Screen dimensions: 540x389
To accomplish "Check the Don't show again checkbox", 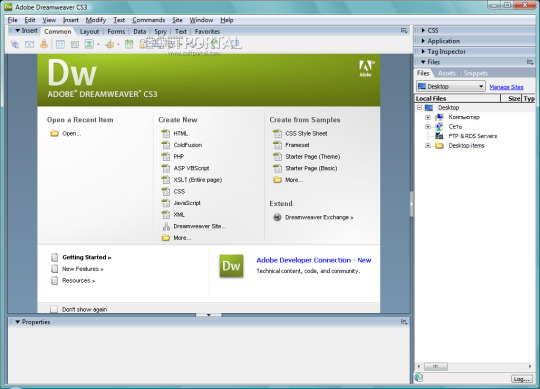I will click(x=54, y=309).
